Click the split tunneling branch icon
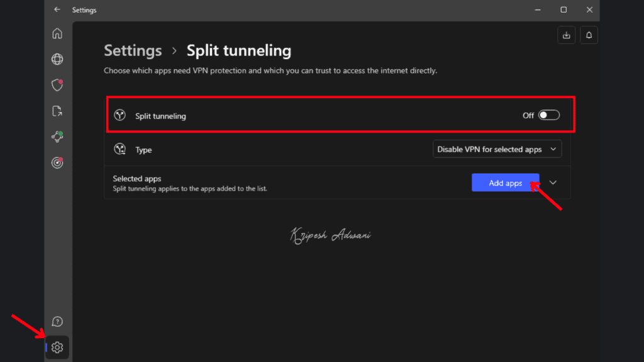Image resolution: width=644 pixels, height=362 pixels. 121,116
